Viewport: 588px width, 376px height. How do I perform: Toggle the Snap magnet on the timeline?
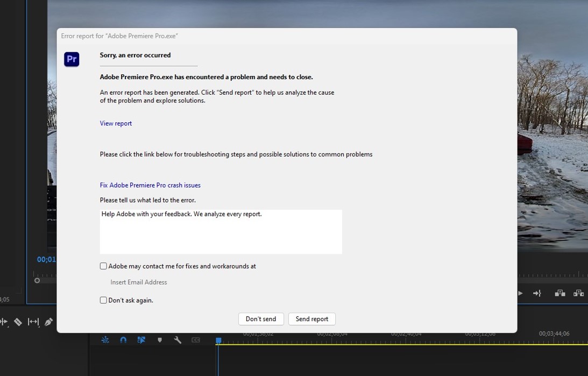click(x=123, y=339)
